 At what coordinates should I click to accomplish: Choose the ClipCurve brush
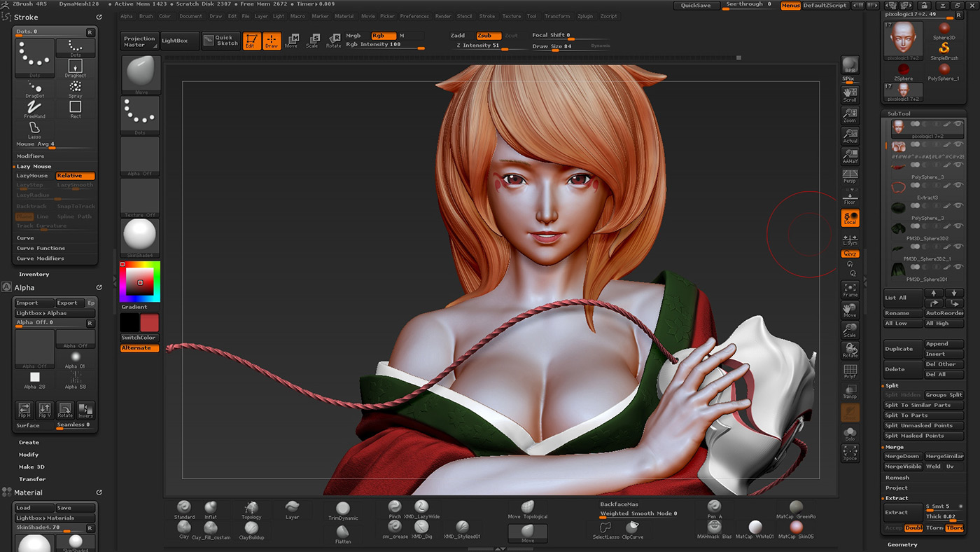tap(633, 530)
